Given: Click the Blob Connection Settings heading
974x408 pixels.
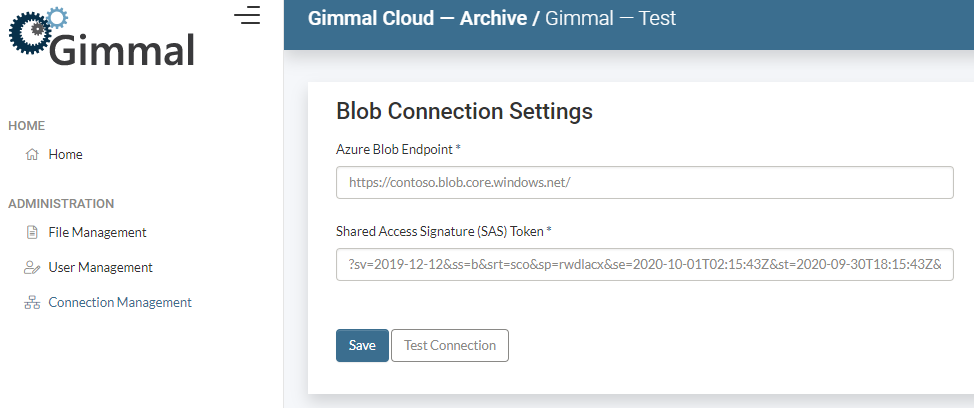Looking at the screenshot, I should 464,110.
